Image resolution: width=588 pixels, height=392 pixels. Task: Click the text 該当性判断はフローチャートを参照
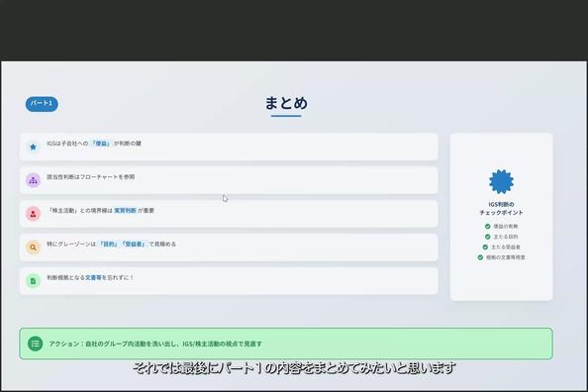(90, 176)
